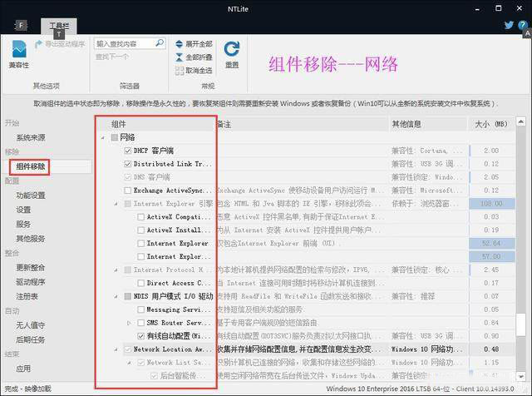
Task: Toggle the 网络 root checkbox
Action: pos(115,137)
